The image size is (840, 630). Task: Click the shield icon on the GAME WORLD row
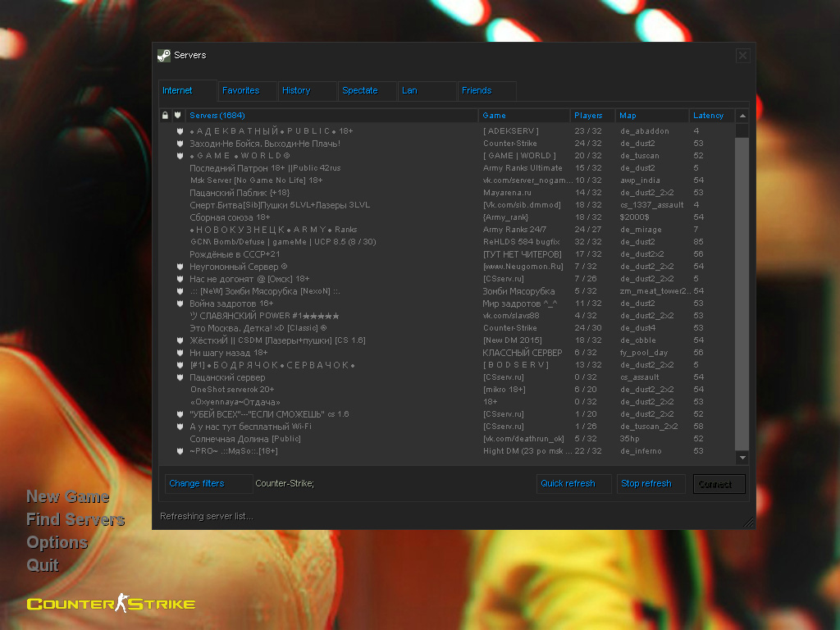point(180,156)
